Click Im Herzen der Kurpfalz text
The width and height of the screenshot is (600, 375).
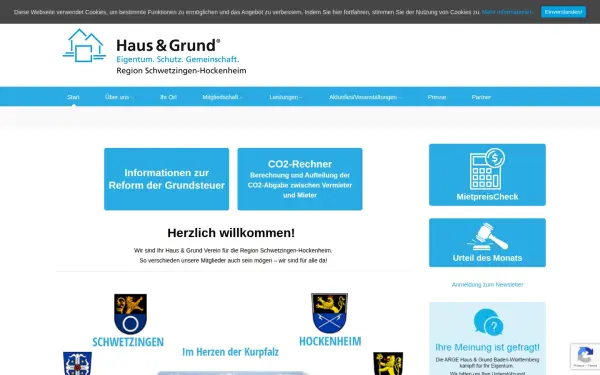tap(230, 352)
